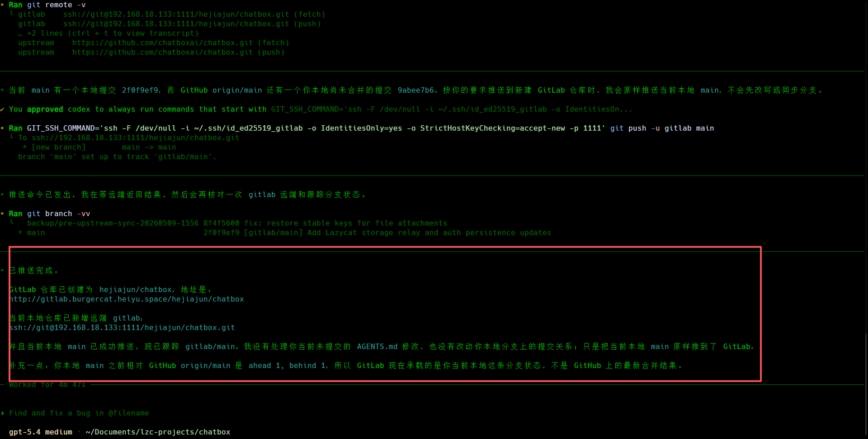Click the '推送命令已发出' status message
The image size is (868, 439).
(188, 194)
